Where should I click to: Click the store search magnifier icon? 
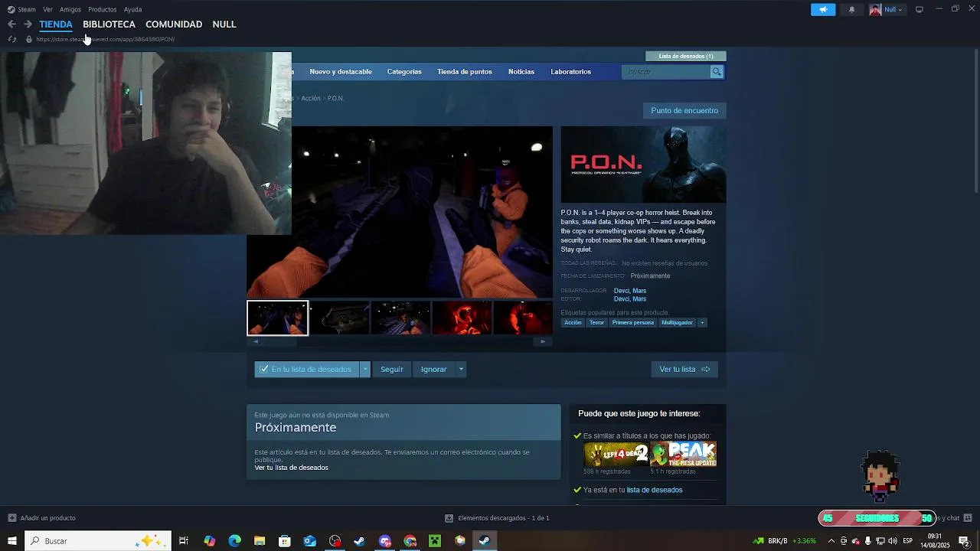[717, 71]
